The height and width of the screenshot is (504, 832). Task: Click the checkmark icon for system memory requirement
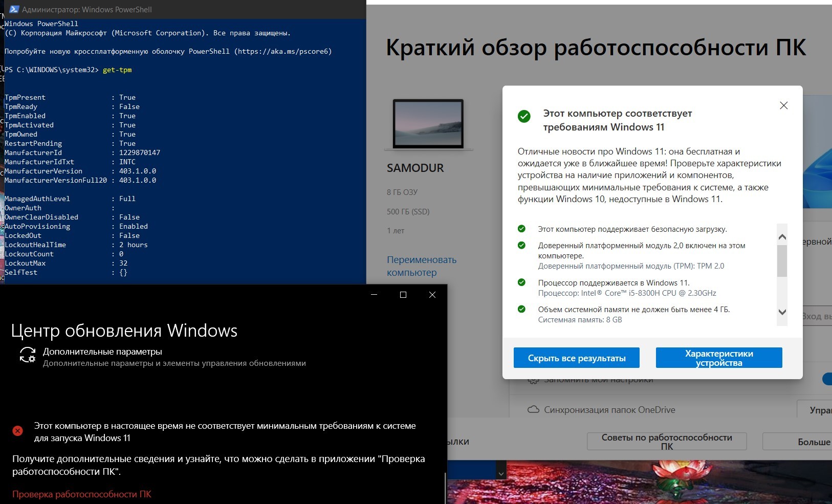[x=521, y=309]
